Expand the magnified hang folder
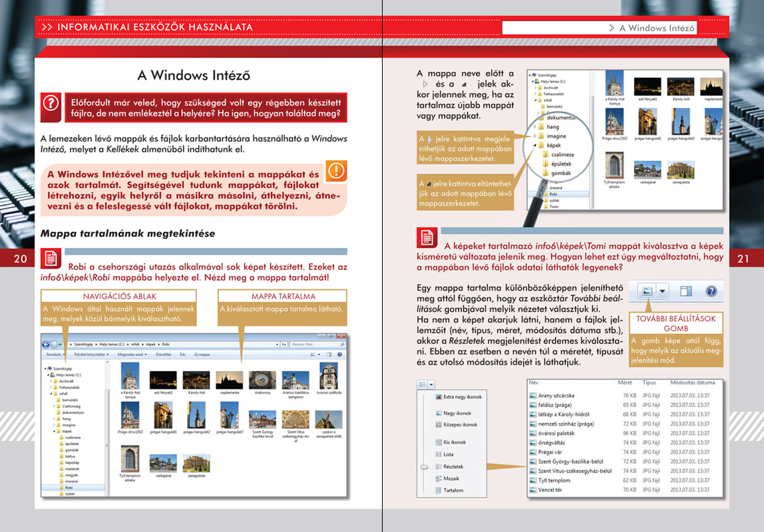Viewport: 764px width, 532px height. 536,127
